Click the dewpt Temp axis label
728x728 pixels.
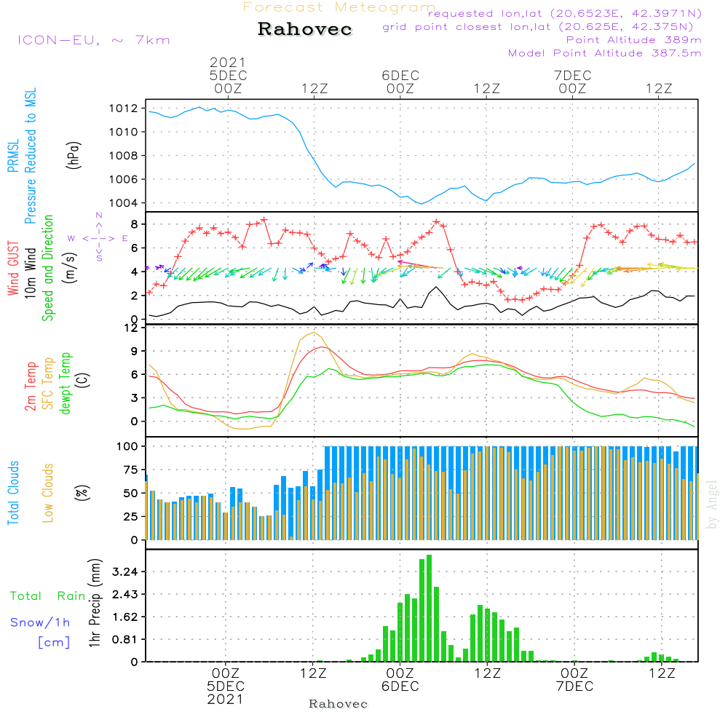[x=66, y=384]
